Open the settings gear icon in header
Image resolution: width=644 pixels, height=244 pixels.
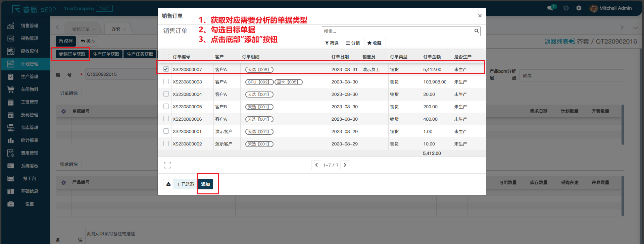point(579,8)
